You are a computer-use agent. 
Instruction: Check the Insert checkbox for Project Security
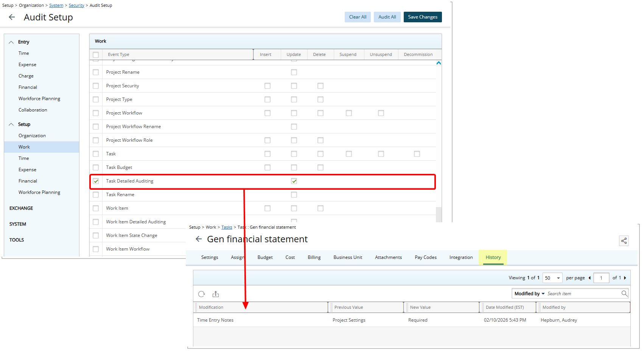[268, 85]
